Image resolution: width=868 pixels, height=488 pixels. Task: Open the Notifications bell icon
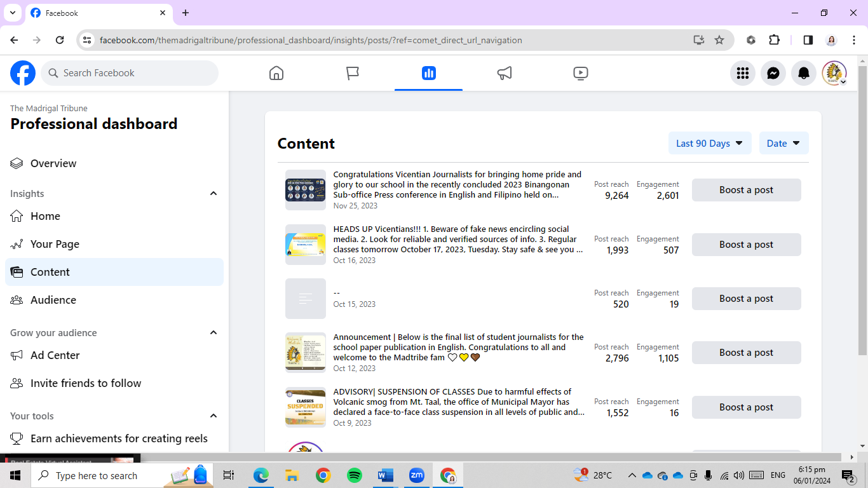[x=804, y=73]
